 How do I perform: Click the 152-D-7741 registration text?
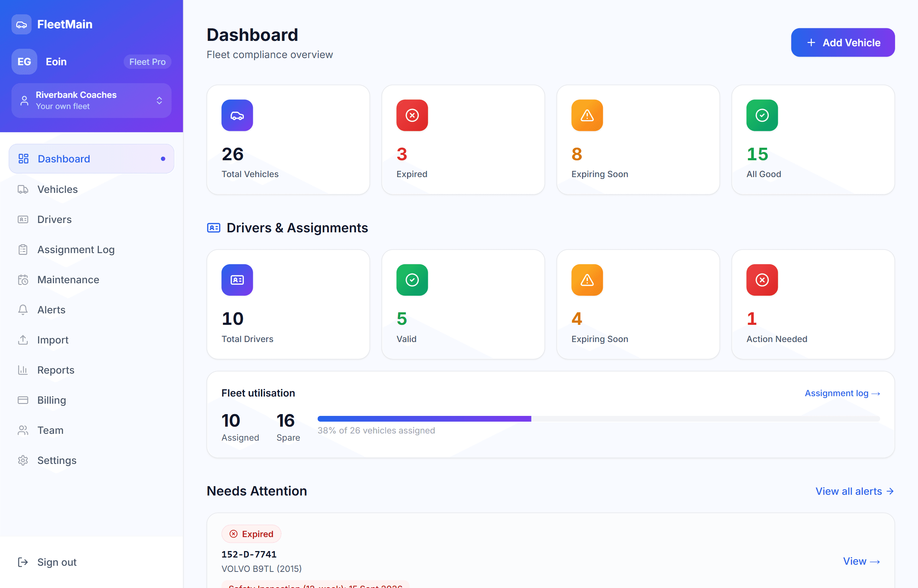(249, 554)
